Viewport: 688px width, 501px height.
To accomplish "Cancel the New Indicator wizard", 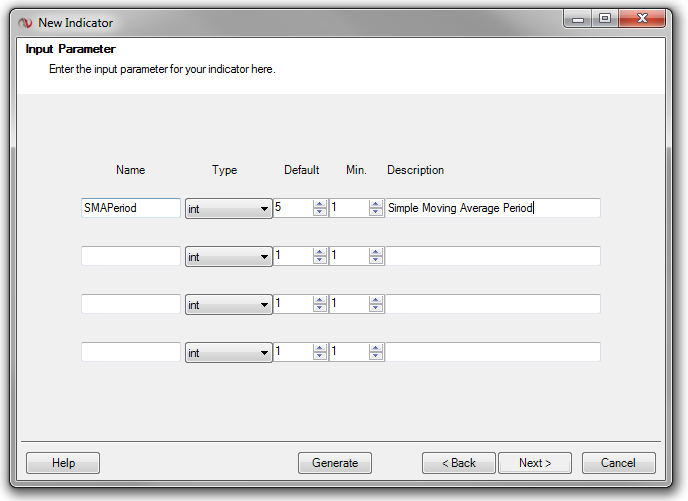I will click(x=619, y=463).
